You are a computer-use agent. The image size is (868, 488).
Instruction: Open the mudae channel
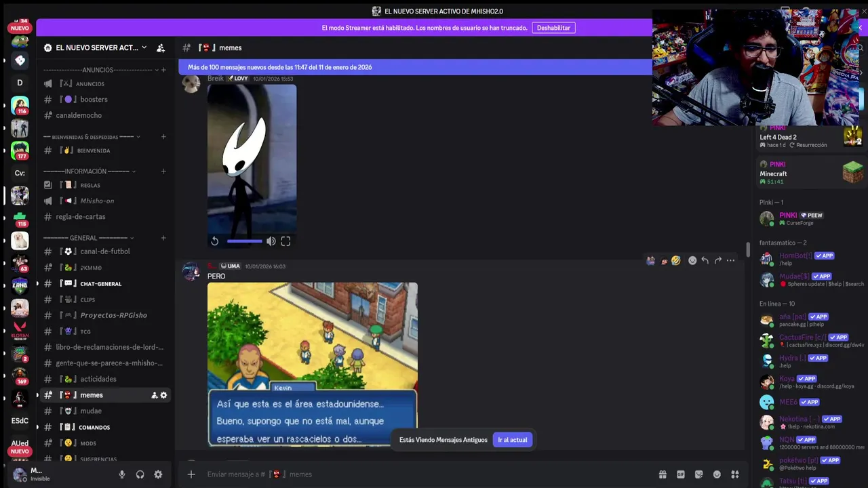[x=104, y=411]
